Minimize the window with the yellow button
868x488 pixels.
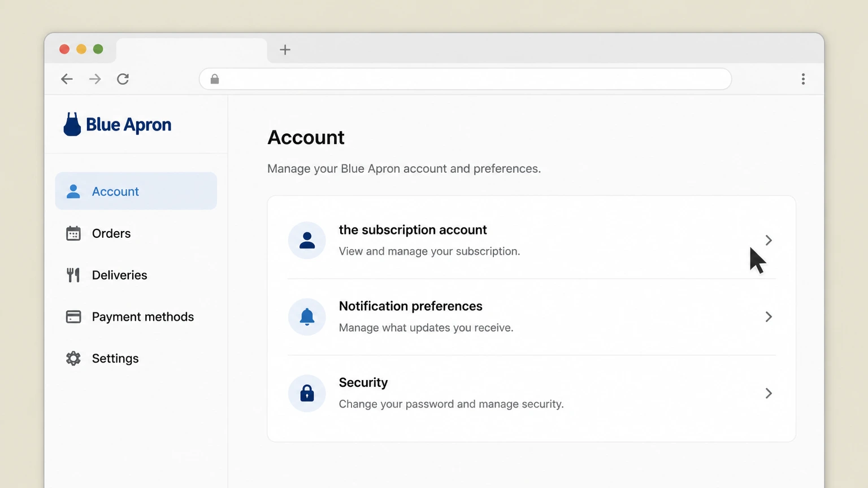[81, 49]
